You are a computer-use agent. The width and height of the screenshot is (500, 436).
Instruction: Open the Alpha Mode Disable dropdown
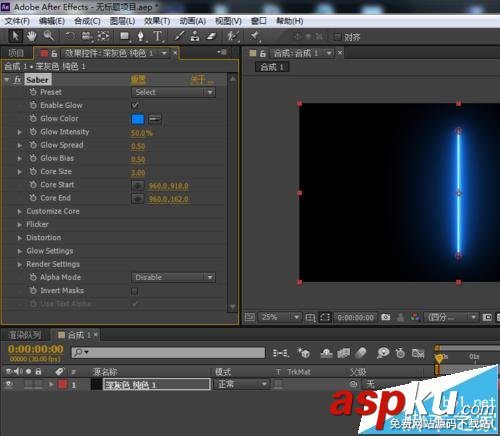173,277
